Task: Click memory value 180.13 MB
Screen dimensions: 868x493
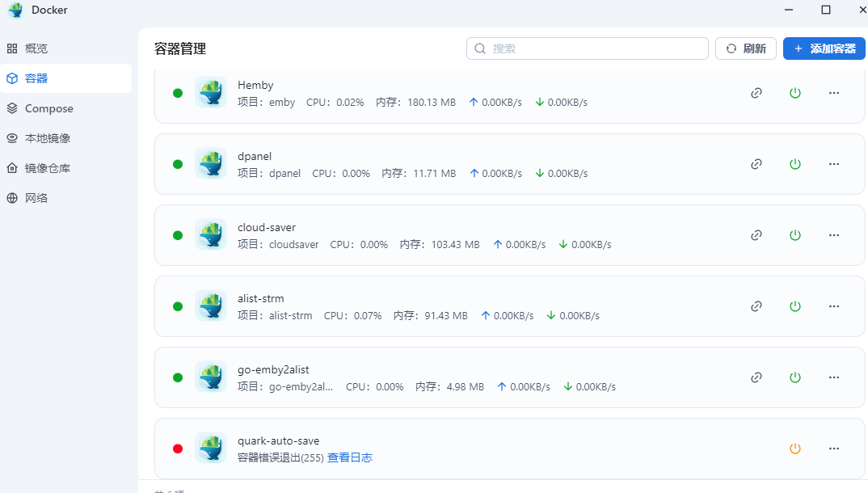Action: pyautogui.click(x=432, y=103)
